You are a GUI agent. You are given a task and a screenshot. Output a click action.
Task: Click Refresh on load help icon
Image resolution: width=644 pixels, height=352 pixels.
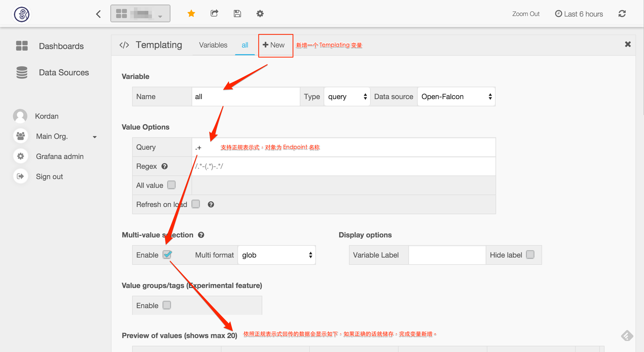tap(211, 205)
